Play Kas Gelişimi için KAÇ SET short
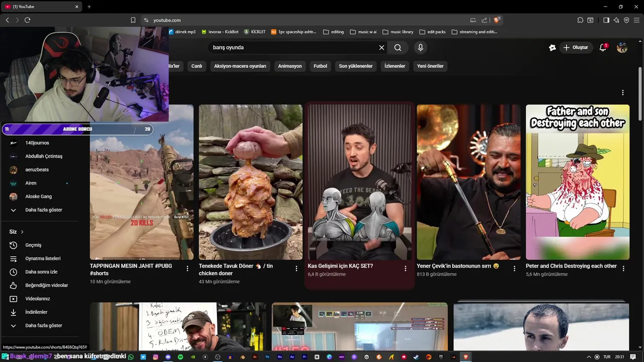The image size is (644, 362). tap(359, 182)
